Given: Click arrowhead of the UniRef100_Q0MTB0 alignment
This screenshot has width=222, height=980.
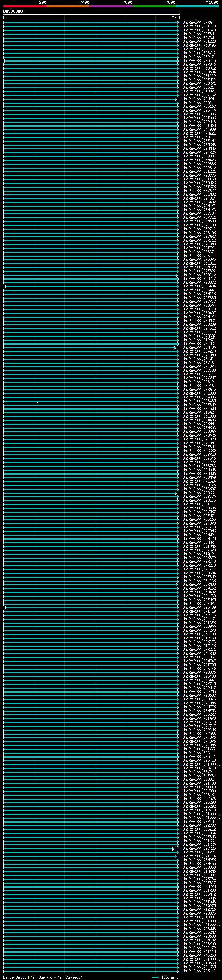Looking at the screenshot, I should click(x=175, y=347).
